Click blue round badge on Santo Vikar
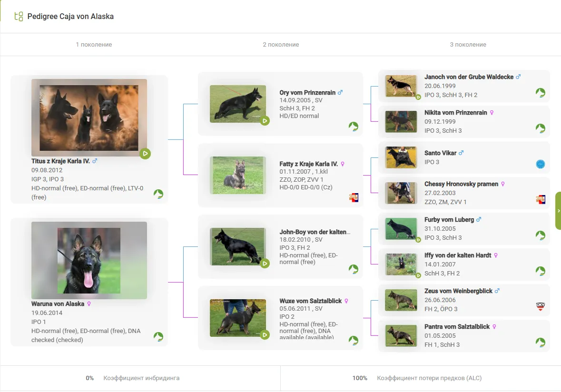This screenshot has width=561, height=392. coord(541,164)
